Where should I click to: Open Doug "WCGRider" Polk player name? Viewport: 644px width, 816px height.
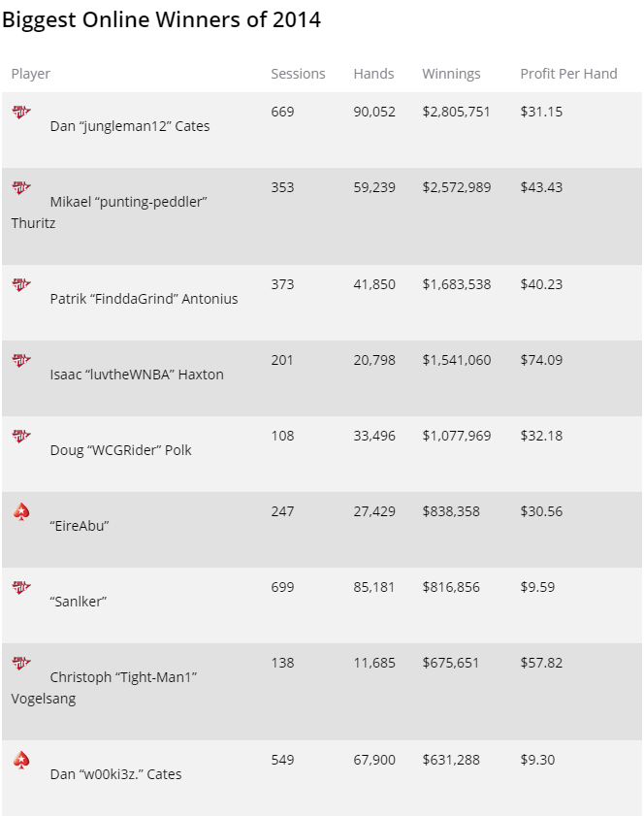tap(120, 450)
